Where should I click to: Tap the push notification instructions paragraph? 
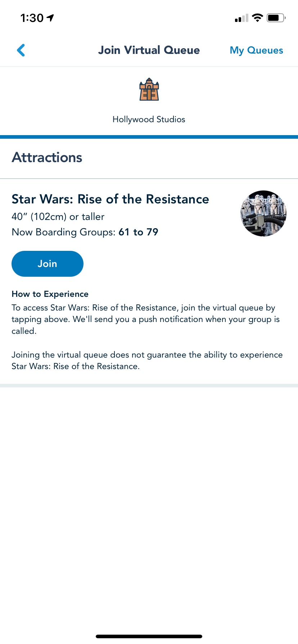pyautogui.click(x=145, y=319)
